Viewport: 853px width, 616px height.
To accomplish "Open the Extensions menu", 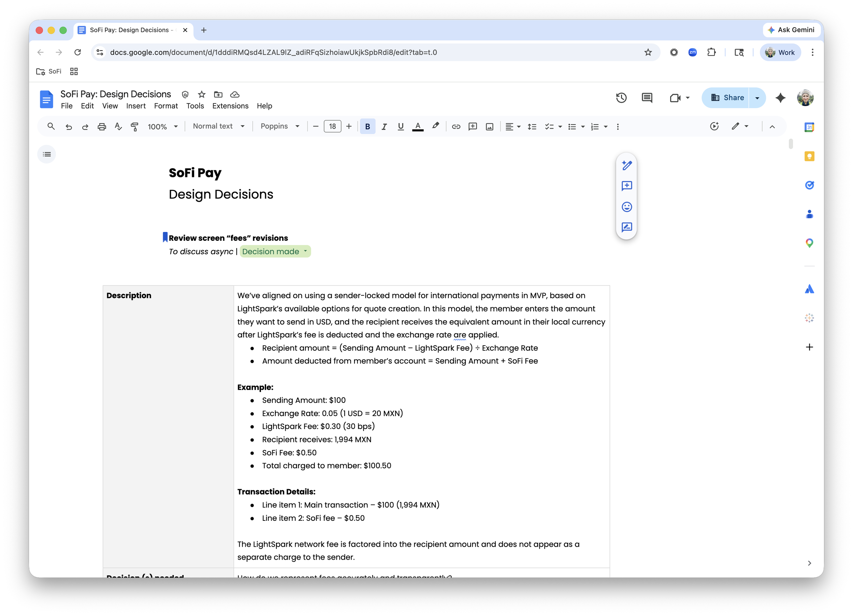I will click(x=230, y=106).
